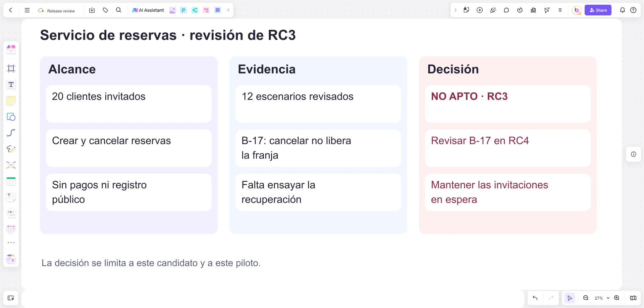Open the voting bar chart icon

pos(533,10)
